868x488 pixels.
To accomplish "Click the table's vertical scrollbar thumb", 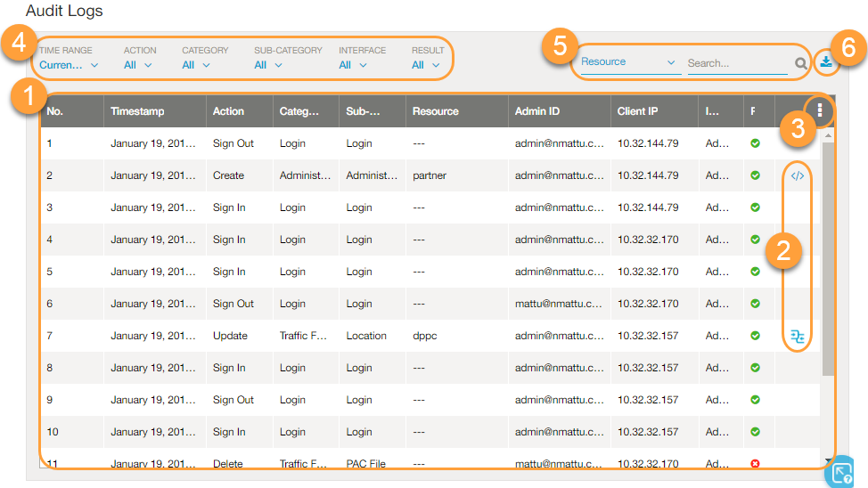I will pyautogui.click(x=828, y=257).
